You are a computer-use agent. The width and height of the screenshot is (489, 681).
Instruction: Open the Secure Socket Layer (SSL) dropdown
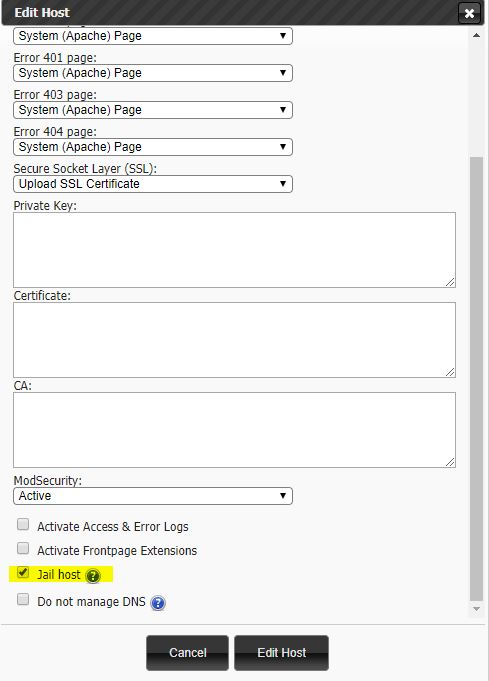pos(153,184)
